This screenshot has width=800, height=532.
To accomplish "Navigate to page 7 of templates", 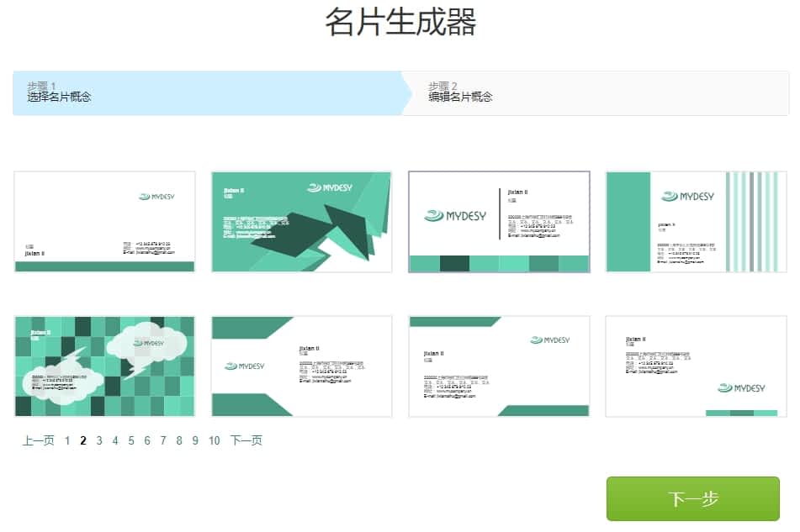I will click(x=163, y=440).
